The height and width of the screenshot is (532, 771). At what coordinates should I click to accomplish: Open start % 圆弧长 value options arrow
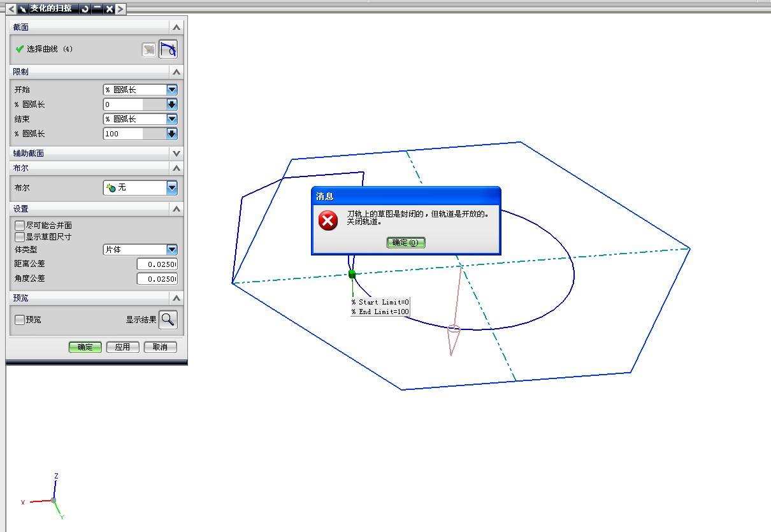(171, 104)
